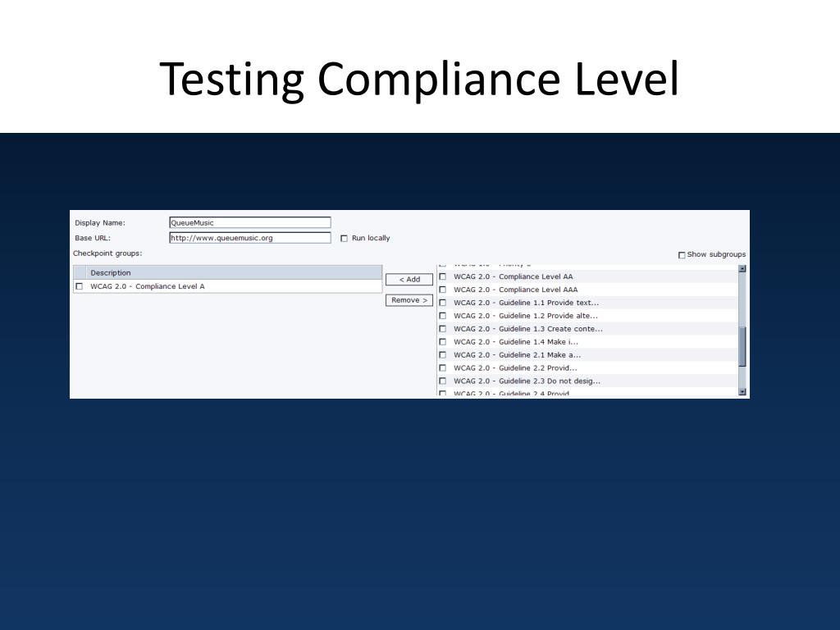This screenshot has height=630, width=840.
Task: Check Guideline 1.2 Provide alte checkbox
Action: click(x=442, y=316)
